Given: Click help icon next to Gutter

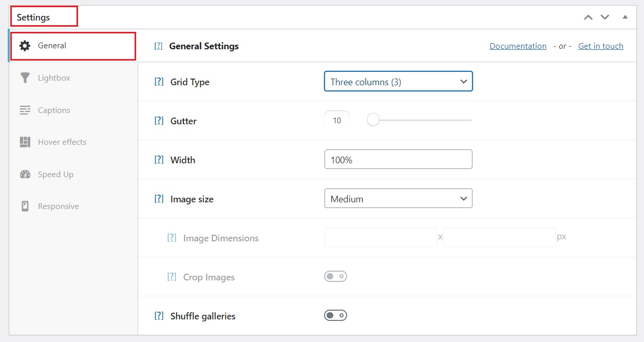Looking at the screenshot, I should 159,121.
